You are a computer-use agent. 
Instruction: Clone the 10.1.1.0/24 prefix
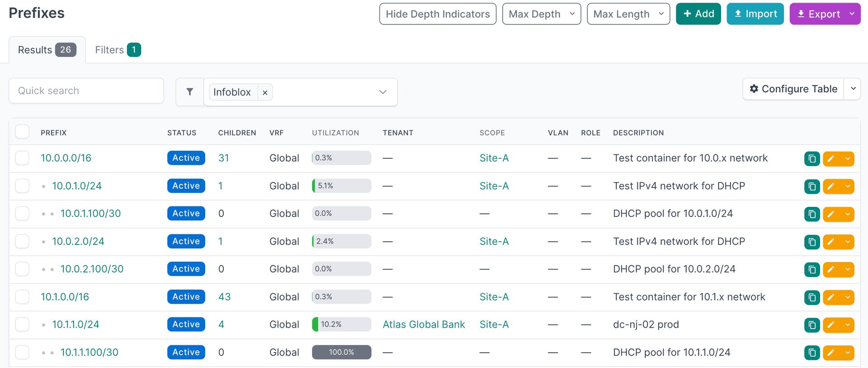pos(812,325)
